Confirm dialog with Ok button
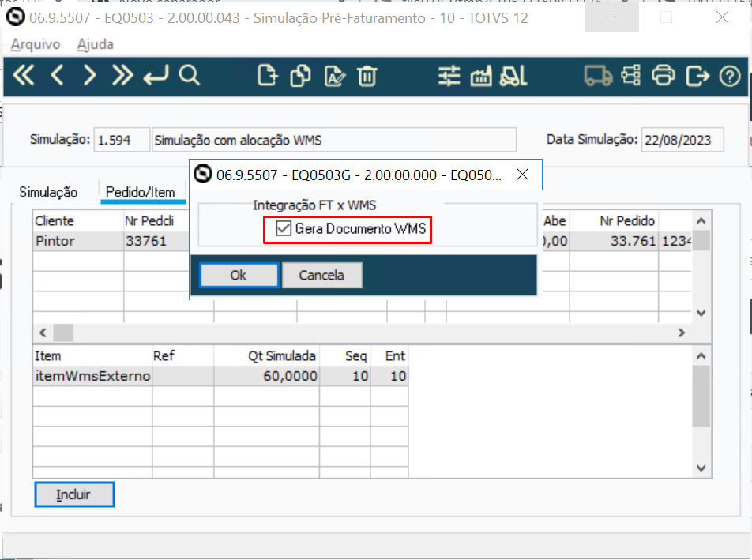The image size is (752, 560). 239,275
